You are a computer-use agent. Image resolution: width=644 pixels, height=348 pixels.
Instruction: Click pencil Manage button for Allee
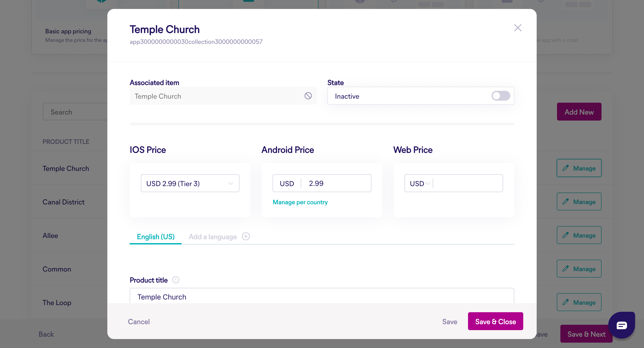tap(579, 235)
